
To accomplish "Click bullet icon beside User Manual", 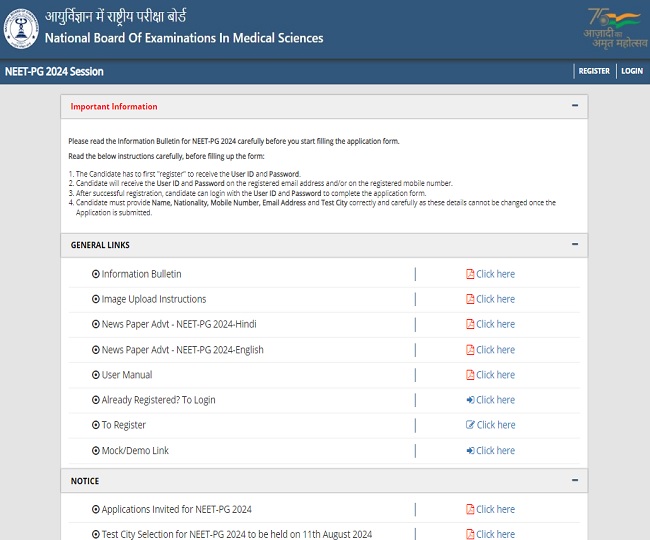I will [x=96, y=375].
